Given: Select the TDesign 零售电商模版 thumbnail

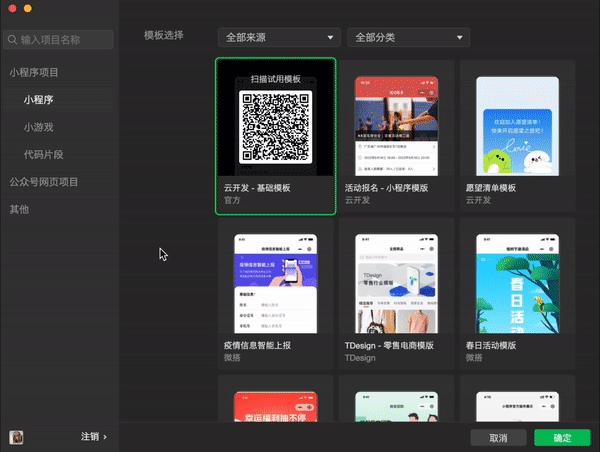Looking at the screenshot, I should (396, 283).
